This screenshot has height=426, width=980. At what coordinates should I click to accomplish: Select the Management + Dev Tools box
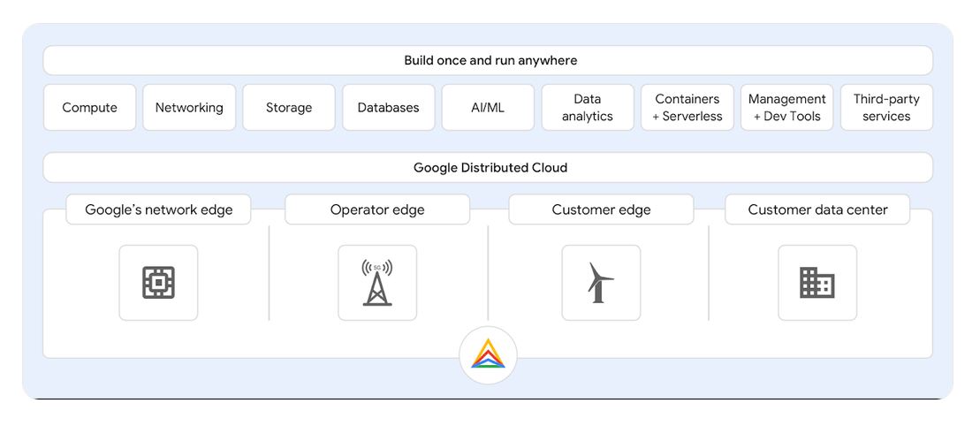coord(786,108)
